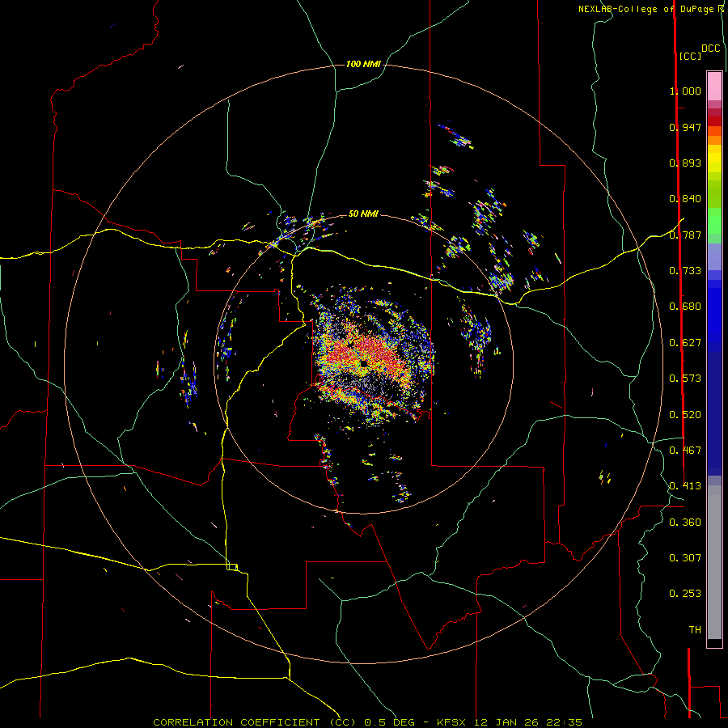Click CORRELATION COEFFICIENT (CC) caption text
The height and width of the screenshot is (728, 728).
(255, 722)
